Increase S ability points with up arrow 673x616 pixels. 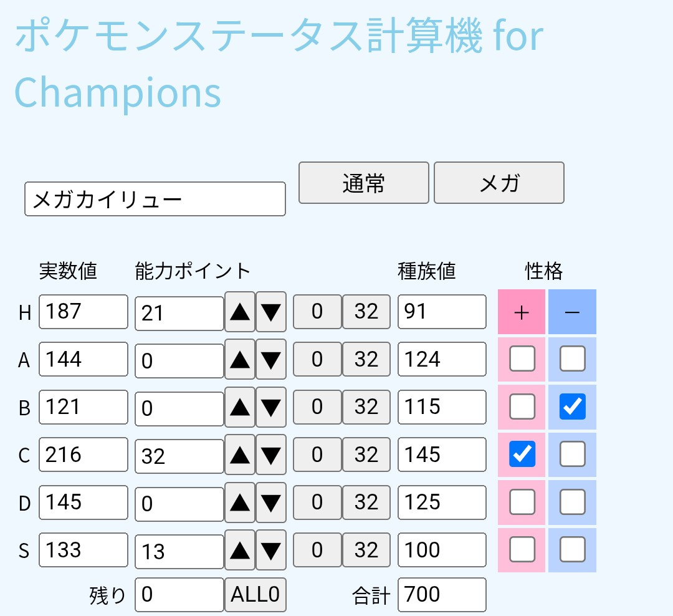pyautogui.click(x=240, y=551)
